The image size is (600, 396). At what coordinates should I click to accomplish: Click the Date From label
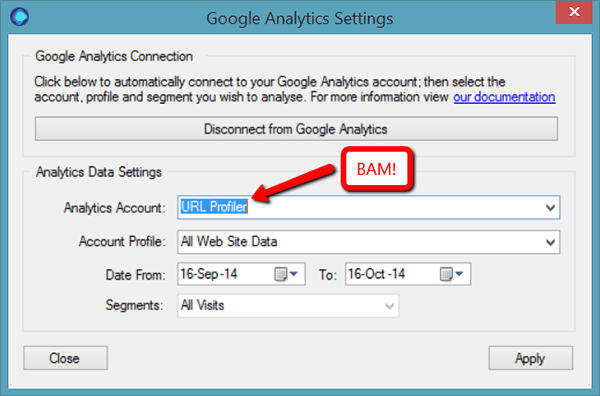click(135, 275)
